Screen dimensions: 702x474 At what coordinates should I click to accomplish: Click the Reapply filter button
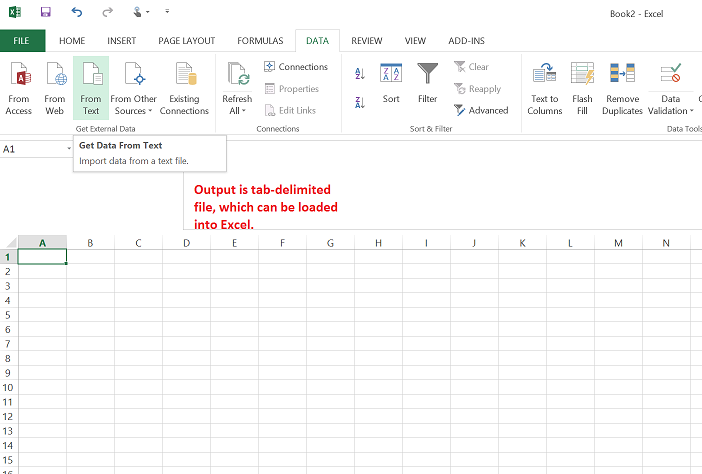pyautogui.click(x=477, y=89)
